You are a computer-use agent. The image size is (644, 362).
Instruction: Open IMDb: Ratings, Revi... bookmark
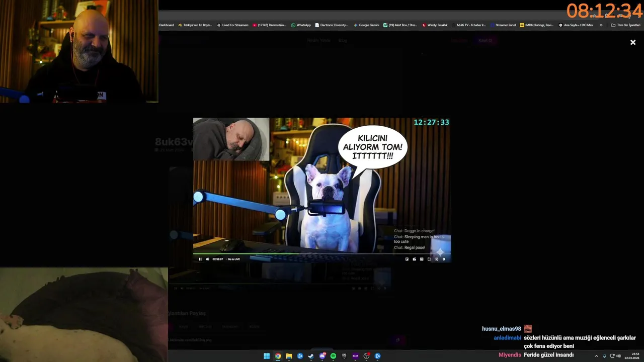coord(537,25)
